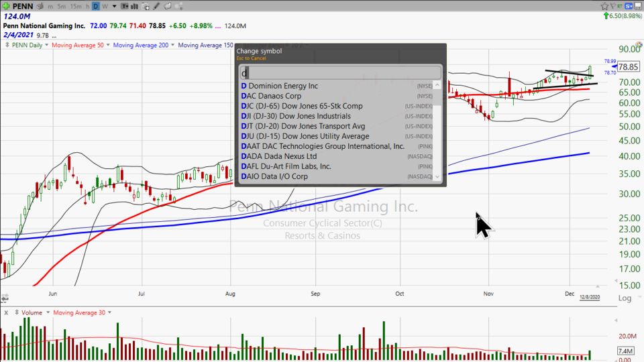
Task: Click the Moving Average 150 indicator label
Action: [x=205, y=45]
